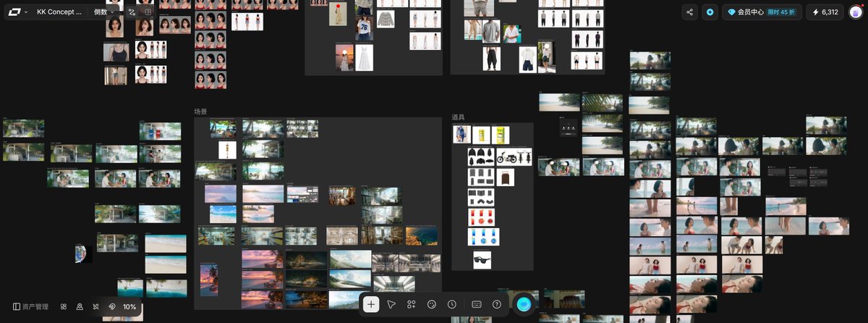
Task: Click the character icon in bottom-left bar
Action: [x=80, y=306]
